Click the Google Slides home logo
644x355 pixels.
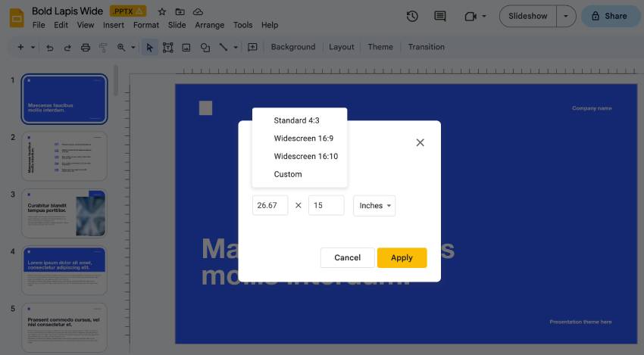click(17, 18)
